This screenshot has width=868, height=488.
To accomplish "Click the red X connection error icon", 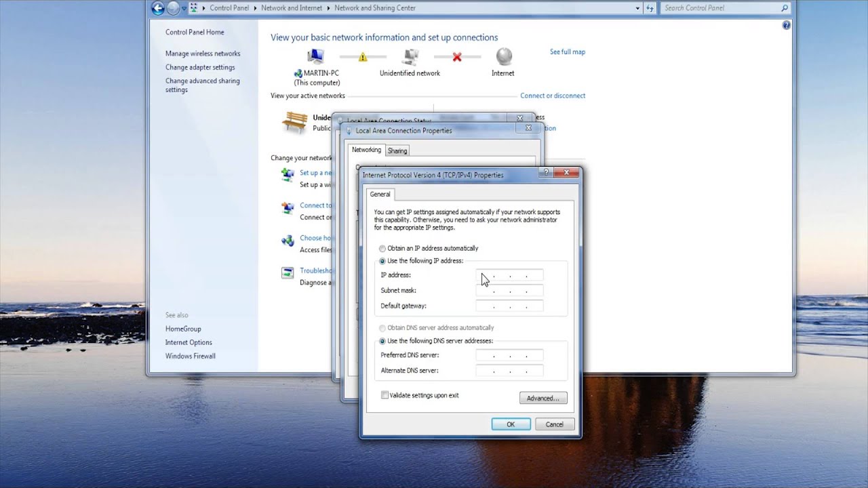I will [x=457, y=58].
